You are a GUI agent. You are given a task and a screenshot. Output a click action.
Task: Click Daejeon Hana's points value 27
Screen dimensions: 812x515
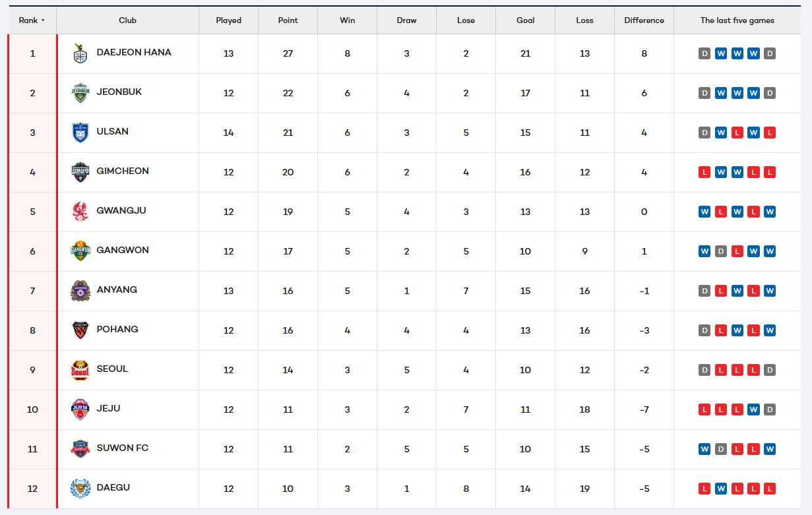(288, 53)
